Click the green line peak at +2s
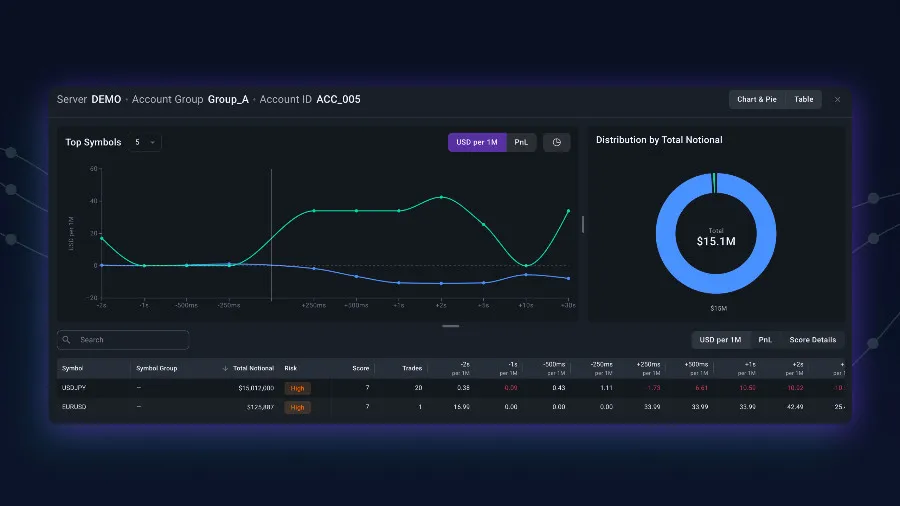The height and width of the screenshot is (506, 900). (x=441, y=197)
